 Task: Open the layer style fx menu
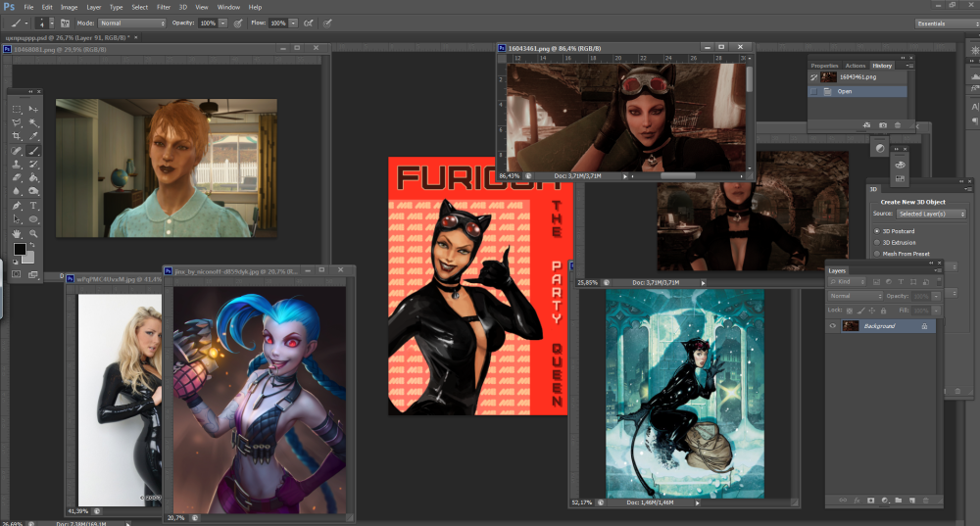click(x=857, y=501)
